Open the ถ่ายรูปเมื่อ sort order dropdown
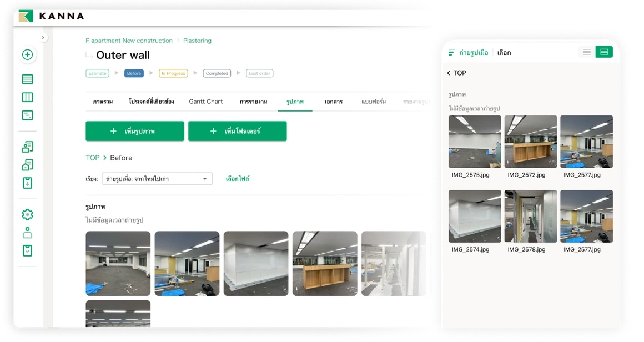Image resolution: width=644 pixels, height=342 pixels. (x=157, y=179)
